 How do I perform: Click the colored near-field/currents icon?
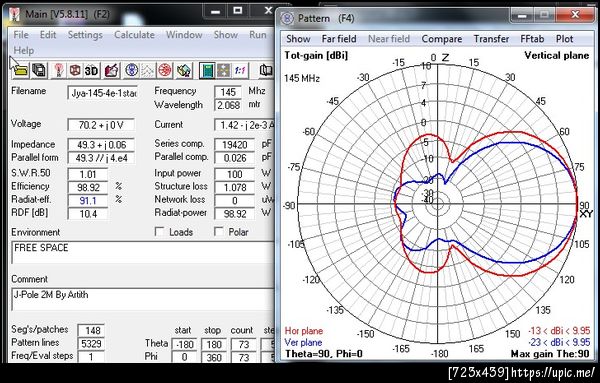(184, 70)
